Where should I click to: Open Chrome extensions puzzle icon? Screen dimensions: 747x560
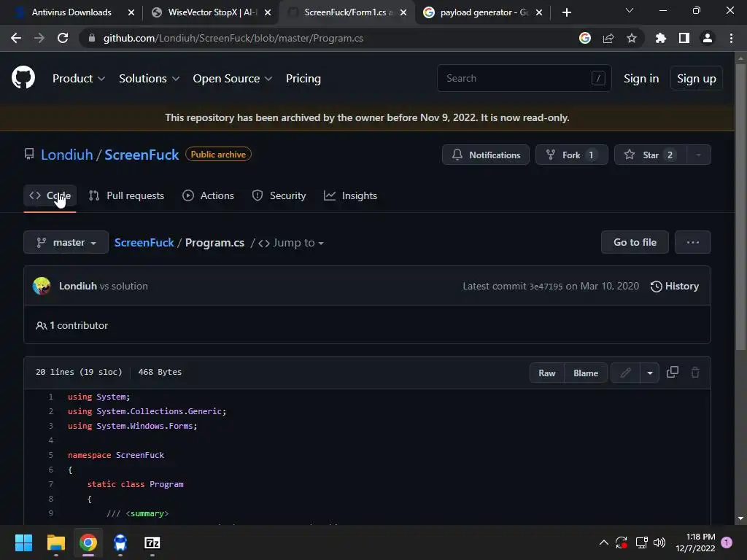[x=661, y=38]
